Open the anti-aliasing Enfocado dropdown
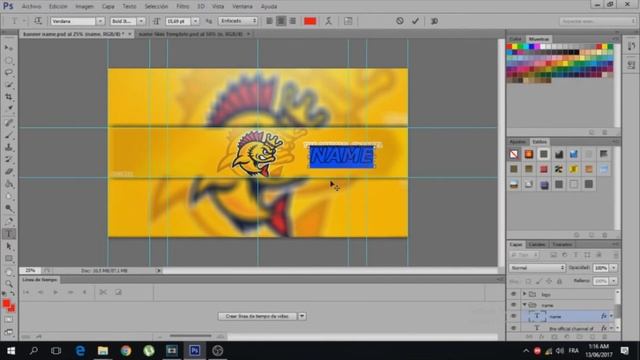Image resolution: width=640 pixels, height=360 pixels. coord(238,21)
